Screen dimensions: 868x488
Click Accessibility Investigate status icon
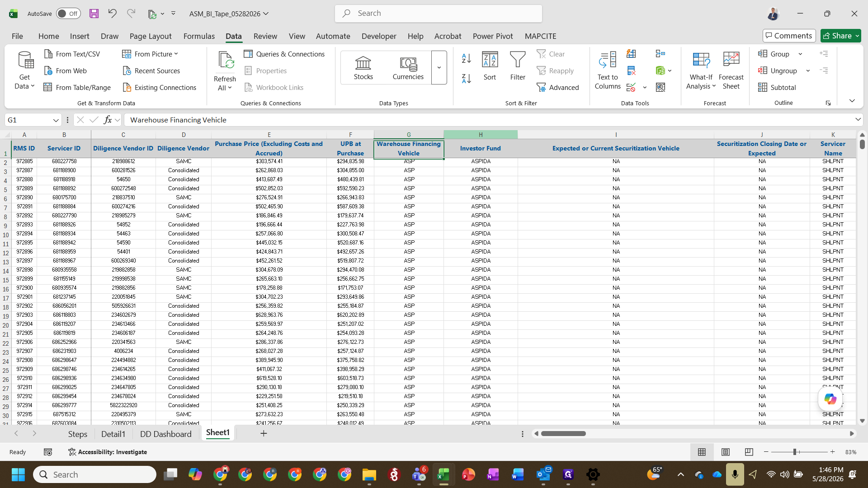(x=72, y=452)
